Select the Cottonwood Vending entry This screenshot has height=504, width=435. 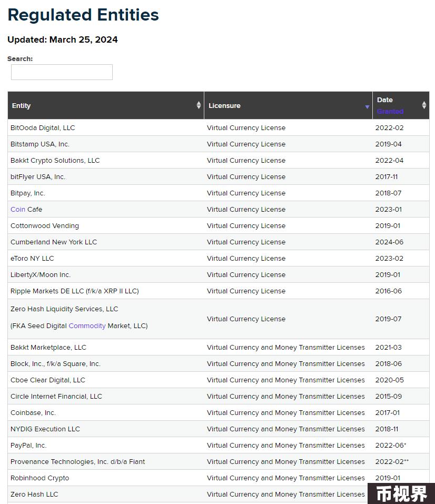[45, 225]
